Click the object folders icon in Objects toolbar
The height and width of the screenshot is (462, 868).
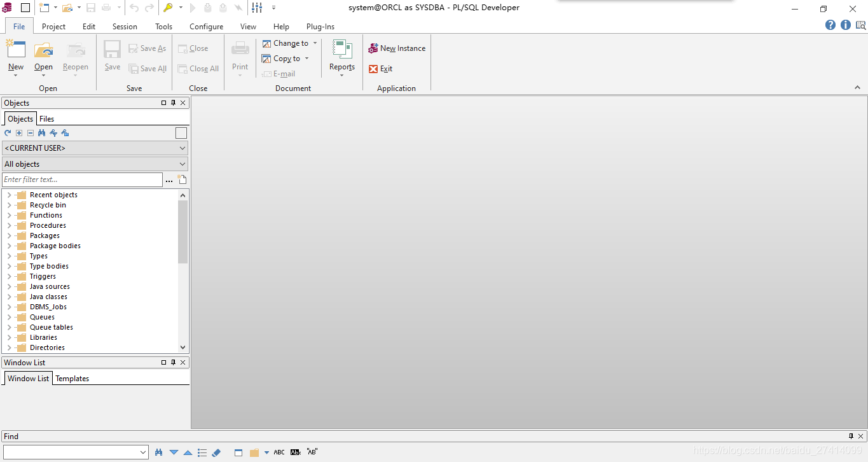tap(65, 133)
